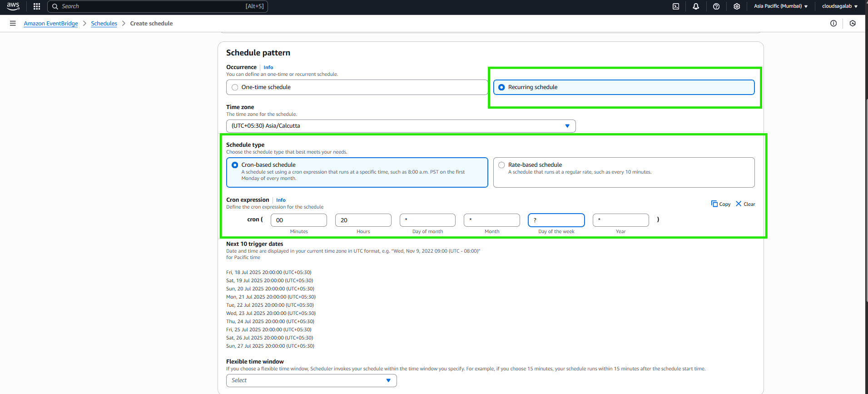Screen dimensions: 868x394
Task: Open the info panel icon at top right
Action: [x=833, y=23]
